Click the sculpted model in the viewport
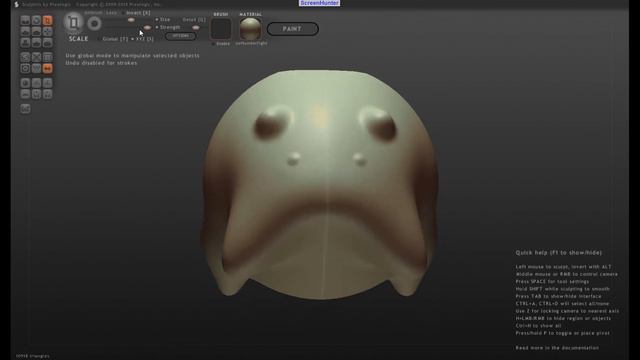The image size is (640, 360). 320,184
